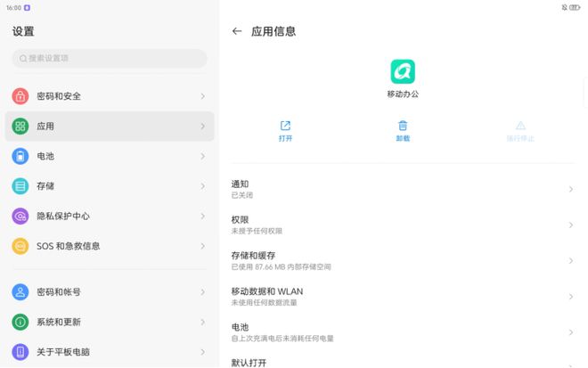
Task: Open chevron on 存储和缓存 row
Action: coord(571,261)
